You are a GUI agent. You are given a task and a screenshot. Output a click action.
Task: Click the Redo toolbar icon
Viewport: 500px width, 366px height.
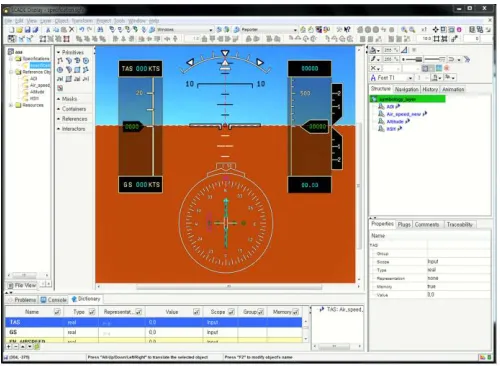pos(89,30)
